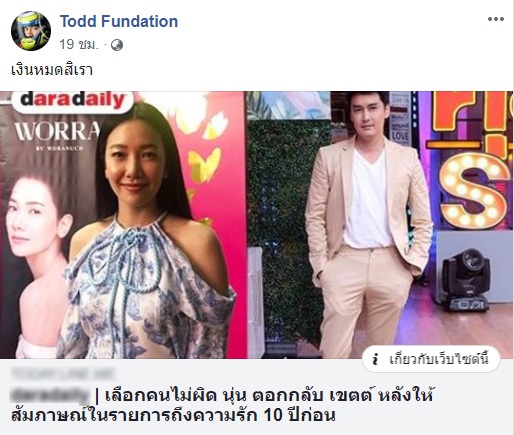The height and width of the screenshot is (435, 514).
Task: Click the post caption "เงินหมดสิเรา"
Action: pyautogui.click(x=52, y=70)
